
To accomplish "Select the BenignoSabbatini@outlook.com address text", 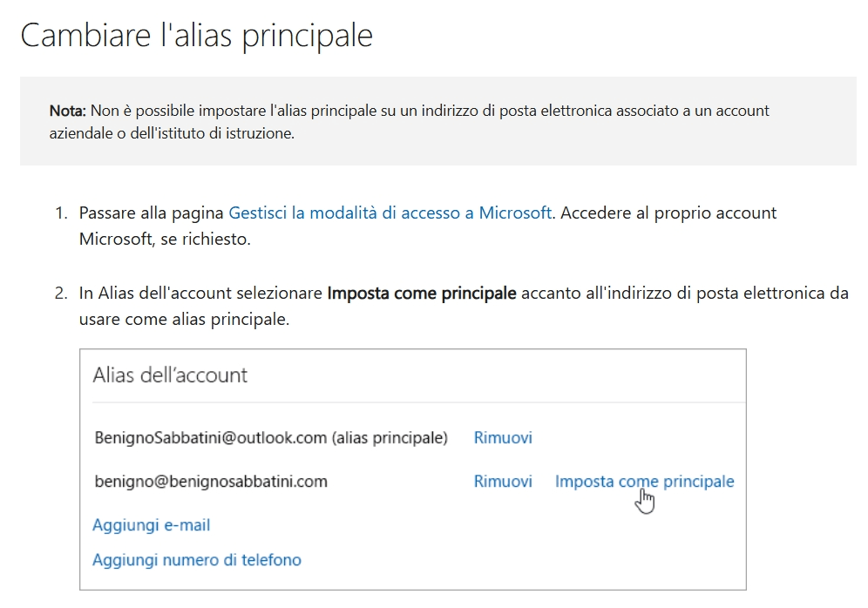I will 210,437.
